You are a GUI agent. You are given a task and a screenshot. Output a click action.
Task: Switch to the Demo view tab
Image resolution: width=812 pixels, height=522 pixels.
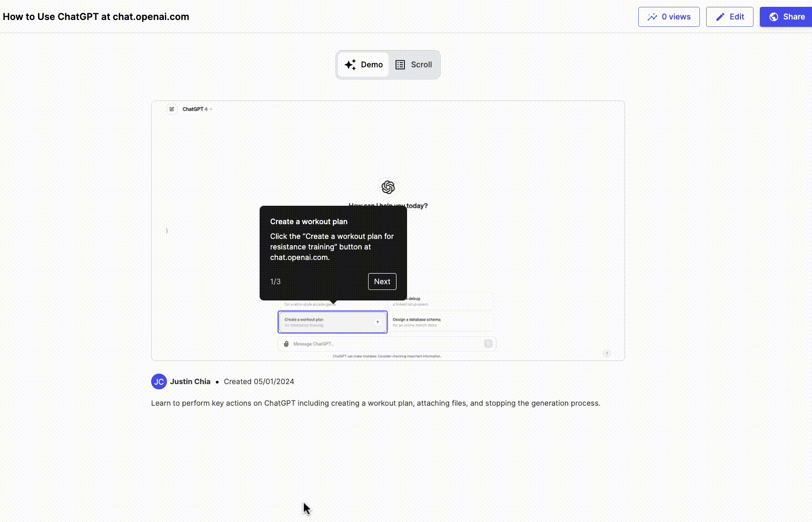(363, 65)
